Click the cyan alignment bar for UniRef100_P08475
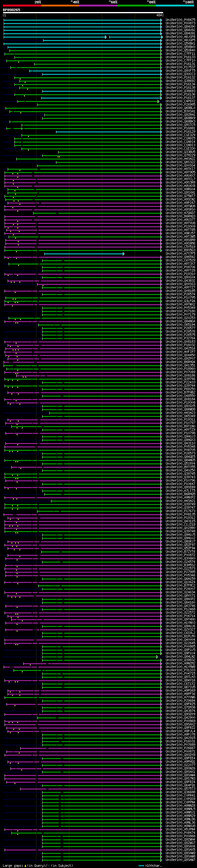 (83, 20)
